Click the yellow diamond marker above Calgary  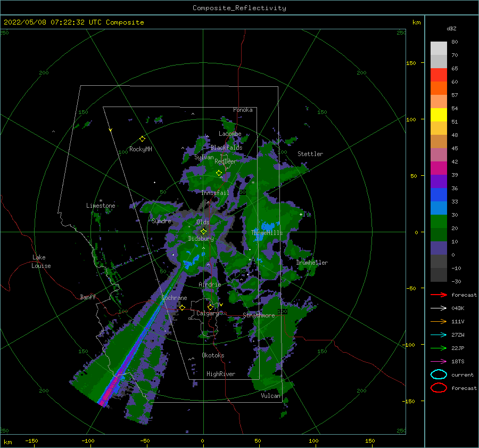point(210,307)
